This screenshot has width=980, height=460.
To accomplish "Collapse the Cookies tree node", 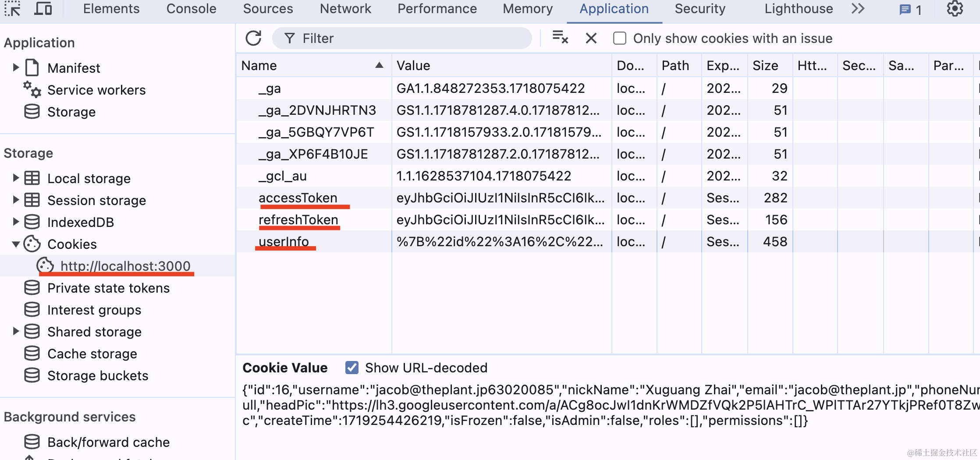I will coord(16,244).
